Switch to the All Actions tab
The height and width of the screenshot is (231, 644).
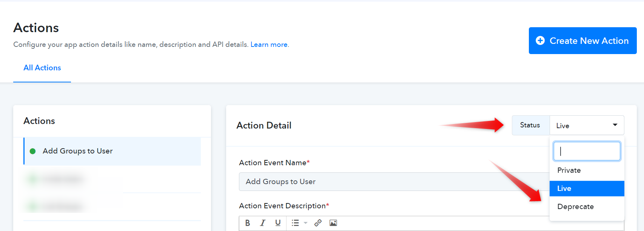(42, 68)
